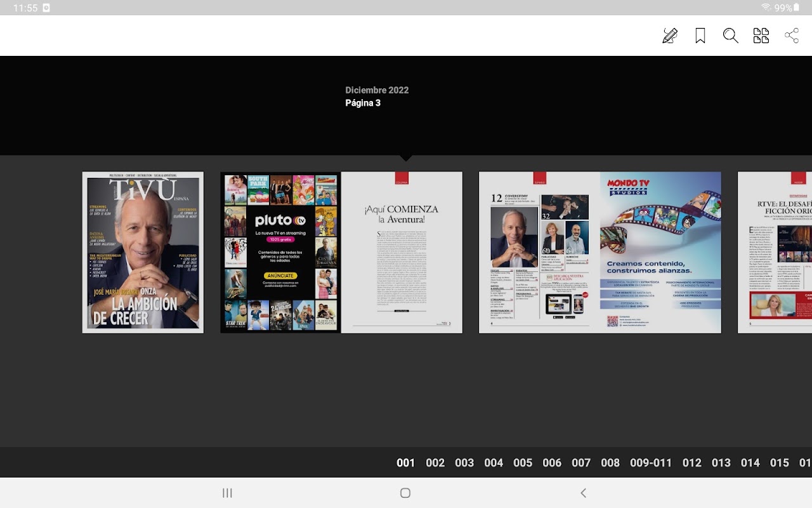Jump to page 015
This screenshot has height=508, width=812.
[x=780, y=463]
